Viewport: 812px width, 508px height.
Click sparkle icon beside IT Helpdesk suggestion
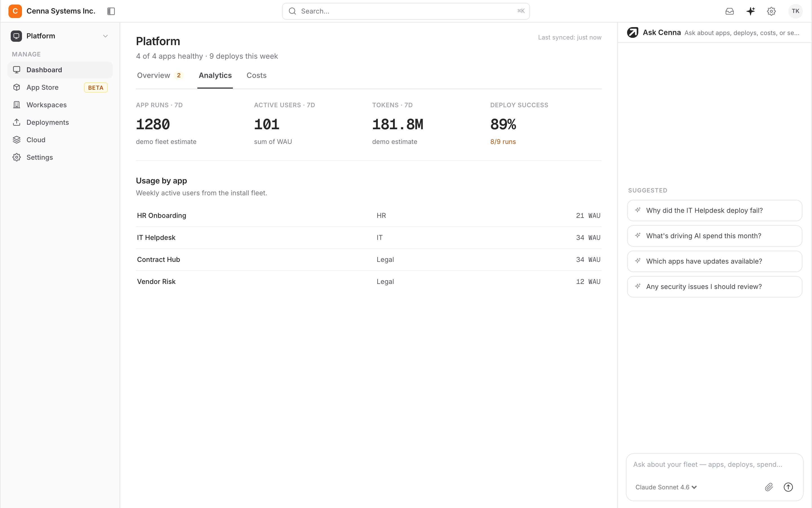tap(638, 210)
